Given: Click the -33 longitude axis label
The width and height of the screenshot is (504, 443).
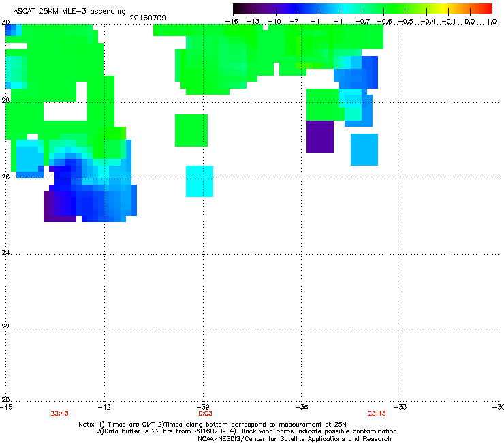Looking at the screenshot, I should [400, 407].
